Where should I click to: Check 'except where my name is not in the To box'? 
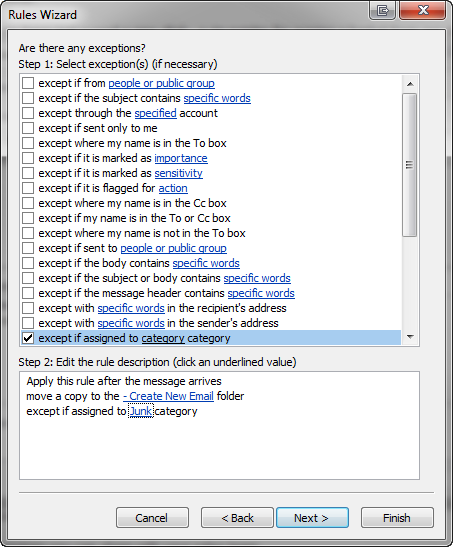pos(28,233)
